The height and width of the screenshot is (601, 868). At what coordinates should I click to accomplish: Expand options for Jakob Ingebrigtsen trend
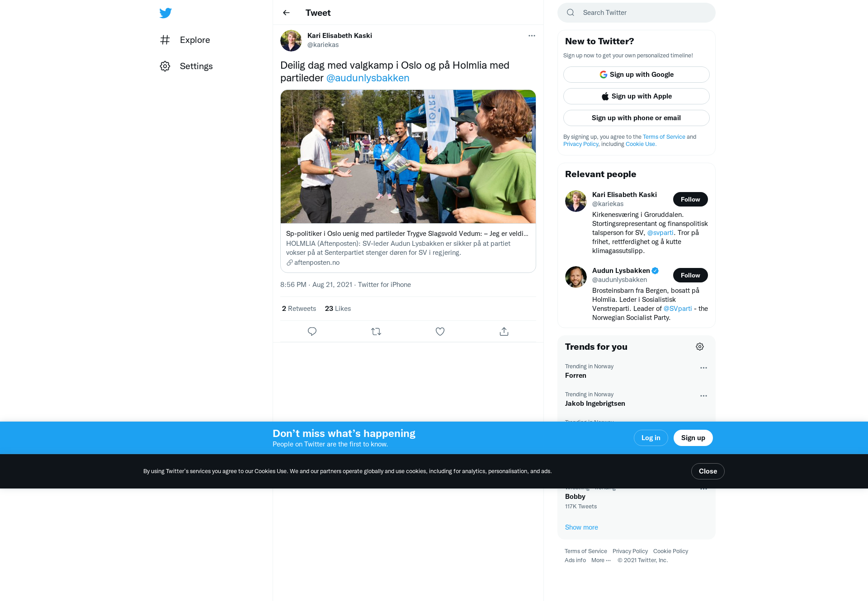coord(703,396)
